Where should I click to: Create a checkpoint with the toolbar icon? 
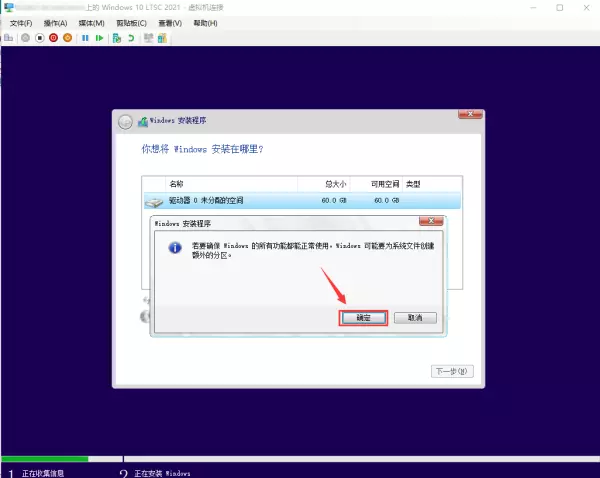point(117,38)
